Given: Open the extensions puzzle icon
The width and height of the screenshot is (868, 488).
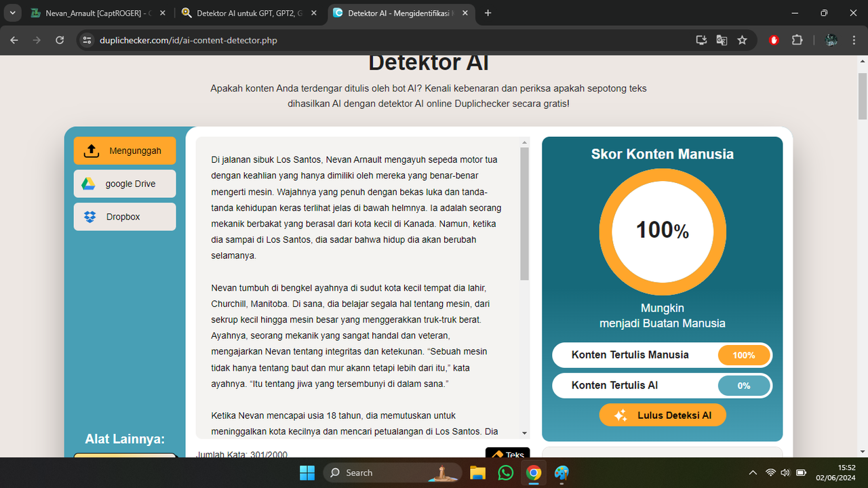Looking at the screenshot, I should tap(797, 40).
